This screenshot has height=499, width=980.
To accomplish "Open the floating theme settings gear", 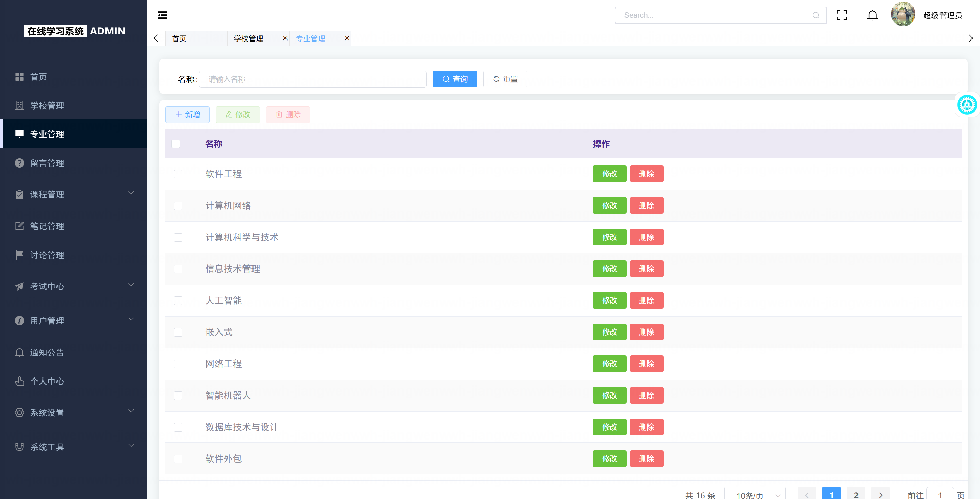I will click(967, 105).
